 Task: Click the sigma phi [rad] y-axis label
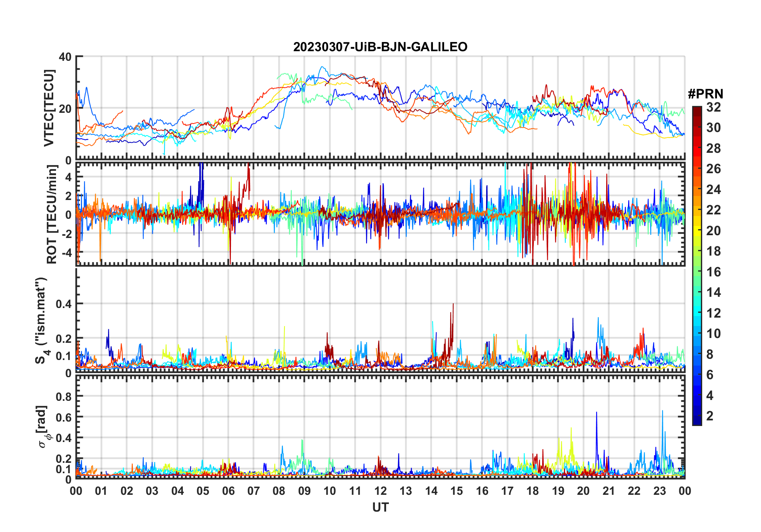[43, 427]
